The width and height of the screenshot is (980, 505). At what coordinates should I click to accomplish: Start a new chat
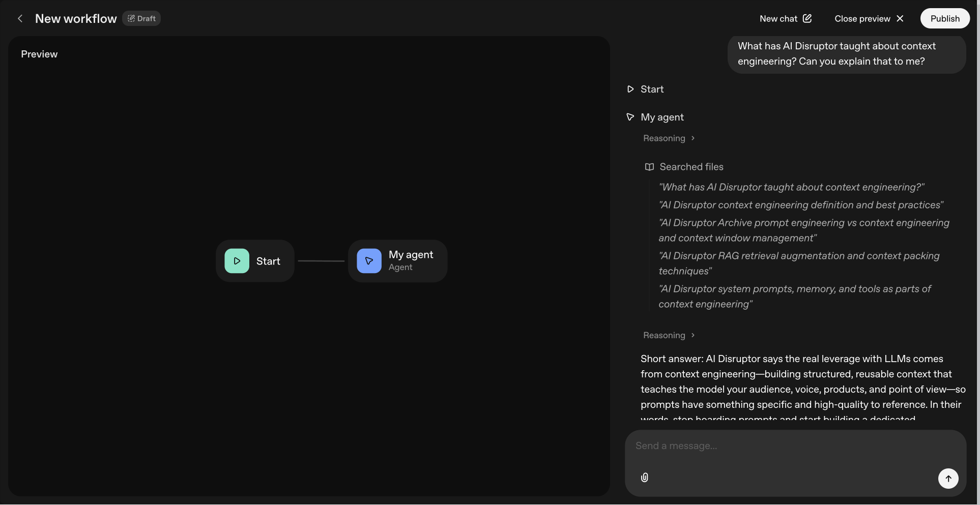785,18
